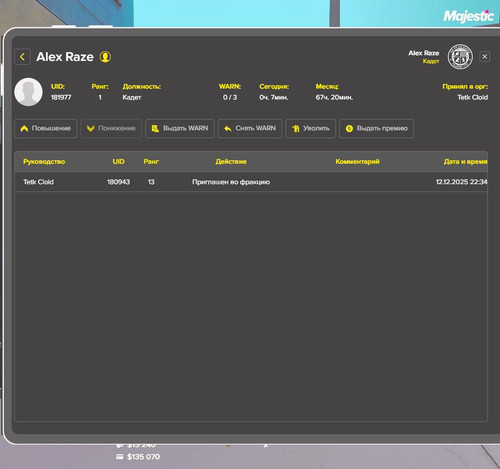Click the UID column header in table
Image resolution: width=500 pixels, height=469 pixels.
coord(118,162)
